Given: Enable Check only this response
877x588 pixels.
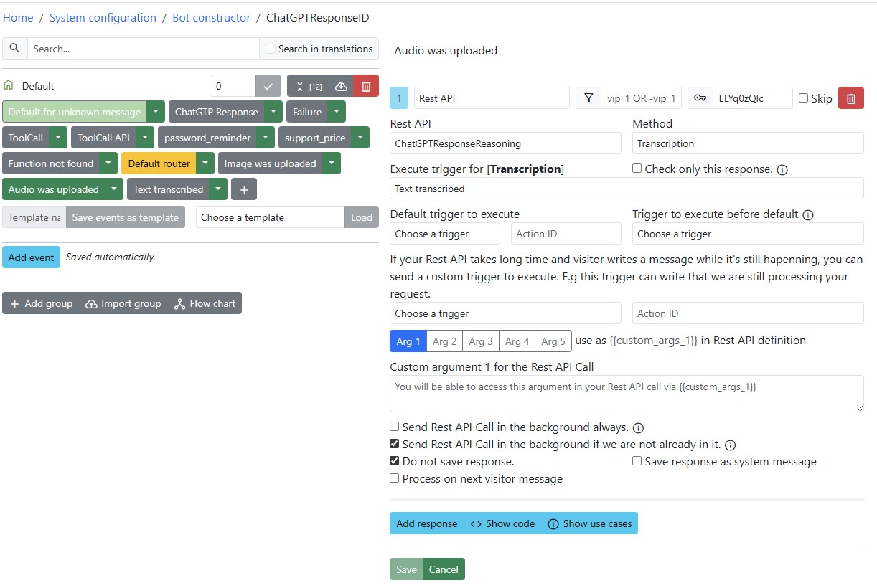Looking at the screenshot, I should tap(637, 169).
